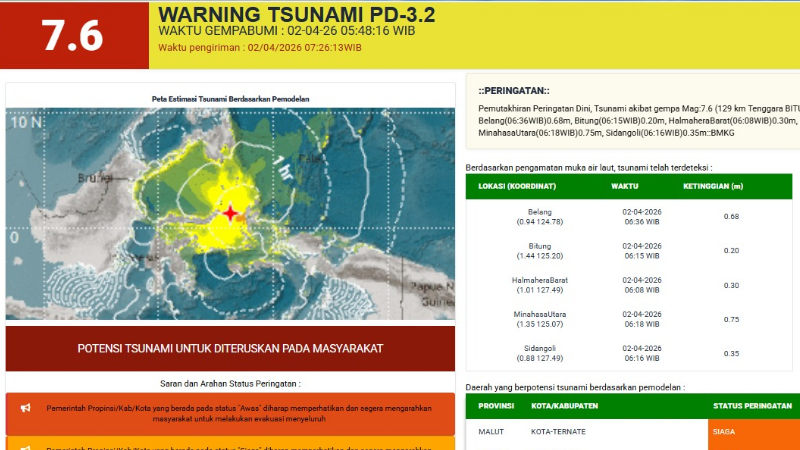Click the WAKTU column header
Viewport: 800px width, 450px height.
pyautogui.click(x=625, y=186)
